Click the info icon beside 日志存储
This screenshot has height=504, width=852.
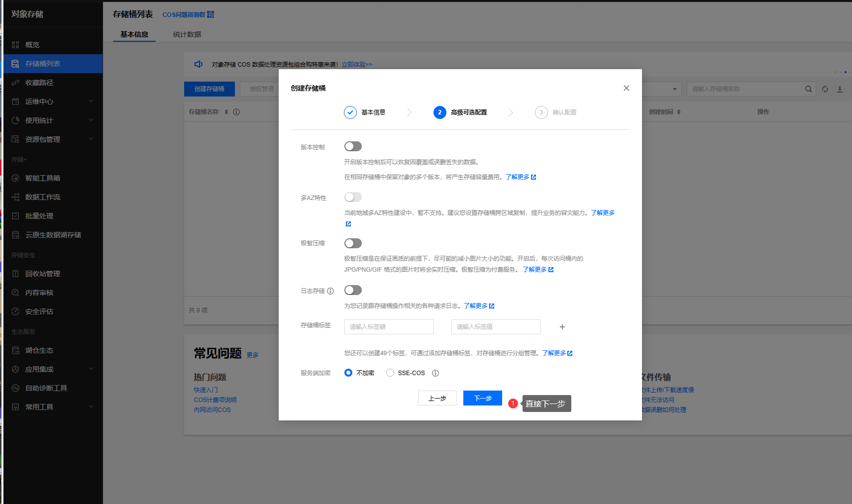point(330,291)
